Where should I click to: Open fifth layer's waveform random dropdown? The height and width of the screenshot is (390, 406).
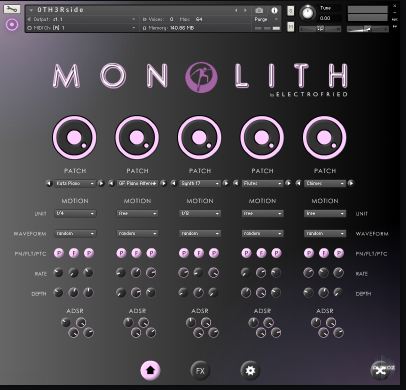tap(325, 234)
